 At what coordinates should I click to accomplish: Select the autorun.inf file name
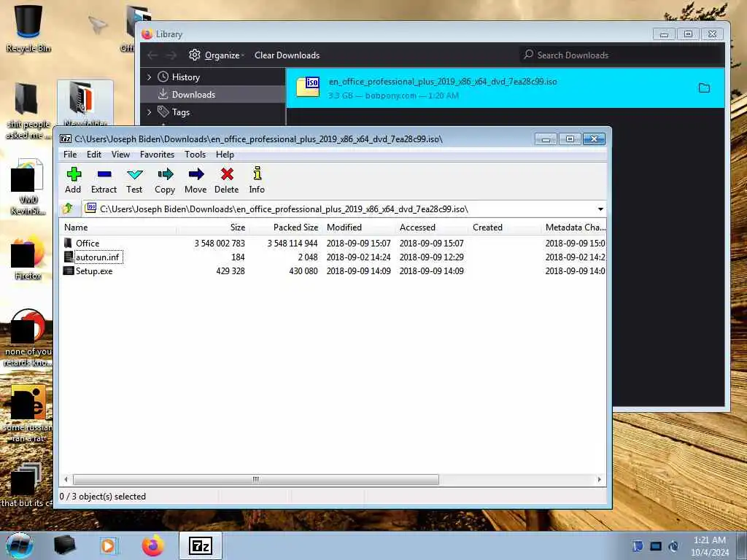coord(98,257)
